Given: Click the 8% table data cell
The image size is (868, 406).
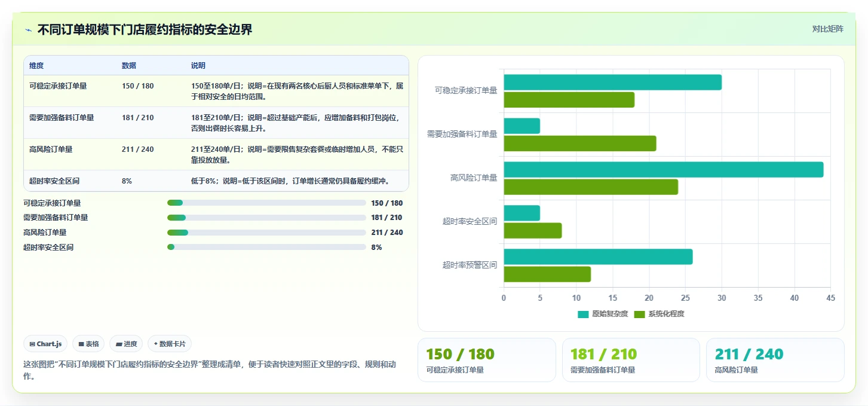Looking at the screenshot, I should 127,181.
